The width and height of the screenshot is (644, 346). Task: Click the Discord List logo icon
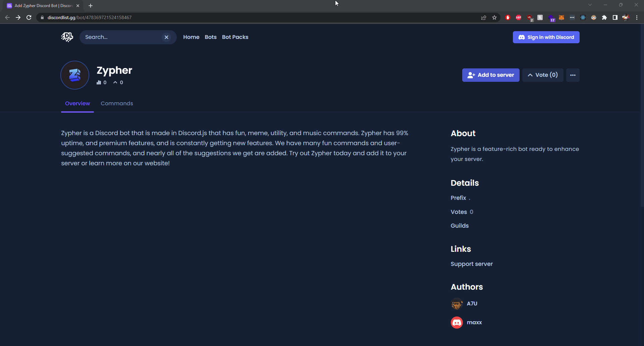coord(67,37)
